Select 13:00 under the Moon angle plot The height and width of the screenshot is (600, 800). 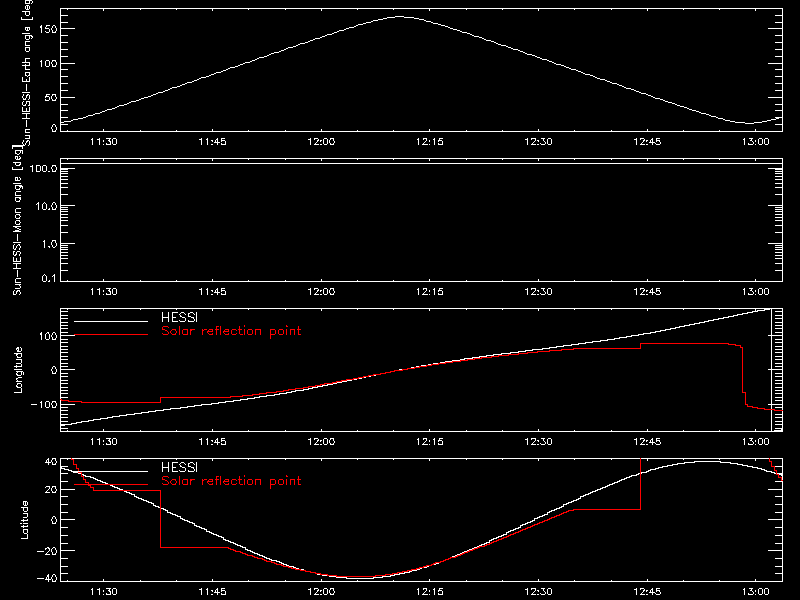point(756,292)
